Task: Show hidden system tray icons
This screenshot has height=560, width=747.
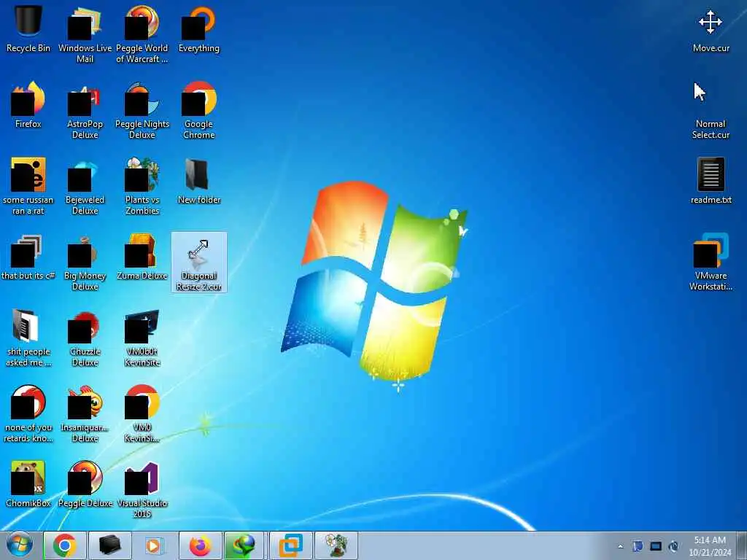Action: (x=620, y=546)
